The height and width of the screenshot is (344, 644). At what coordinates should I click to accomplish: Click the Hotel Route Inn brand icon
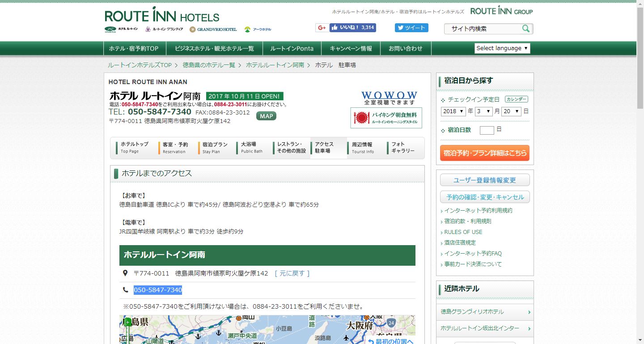click(x=121, y=30)
